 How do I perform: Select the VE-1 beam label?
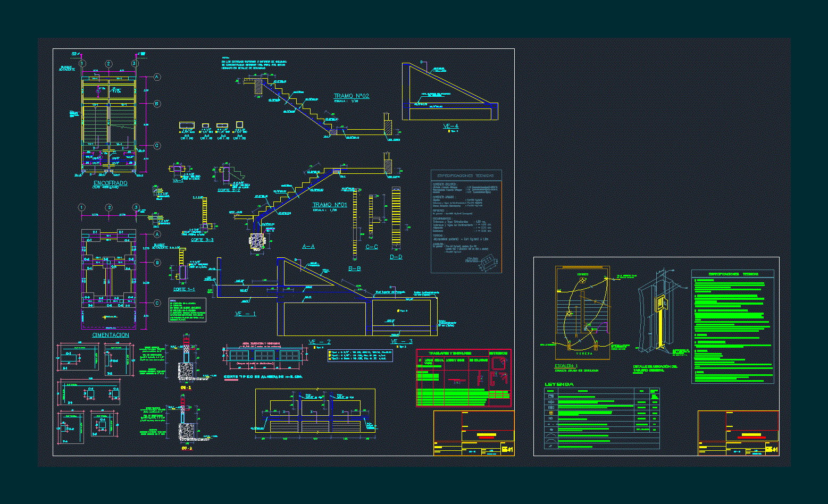pos(245,314)
